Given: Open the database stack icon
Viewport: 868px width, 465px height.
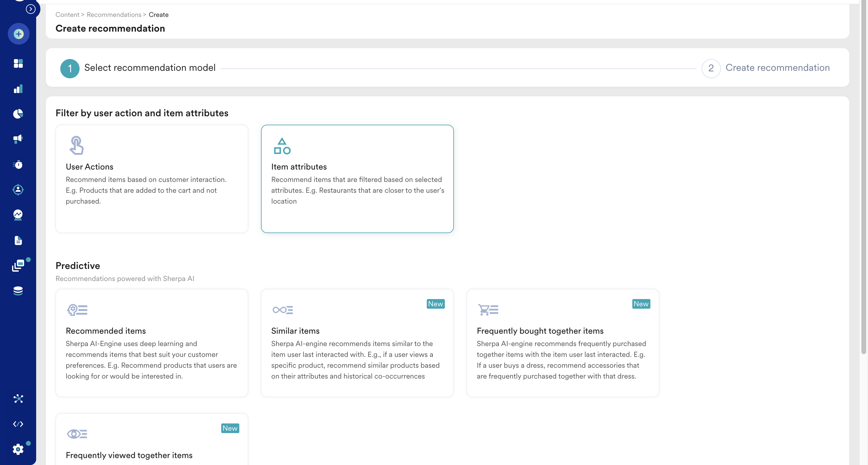Looking at the screenshot, I should [18, 291].
